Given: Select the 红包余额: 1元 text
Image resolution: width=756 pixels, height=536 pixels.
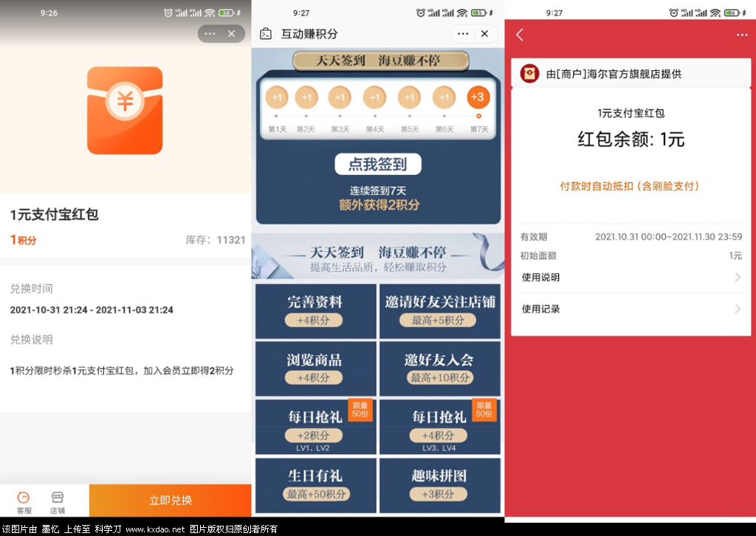Looking at the screenshot, I should 631,140.
